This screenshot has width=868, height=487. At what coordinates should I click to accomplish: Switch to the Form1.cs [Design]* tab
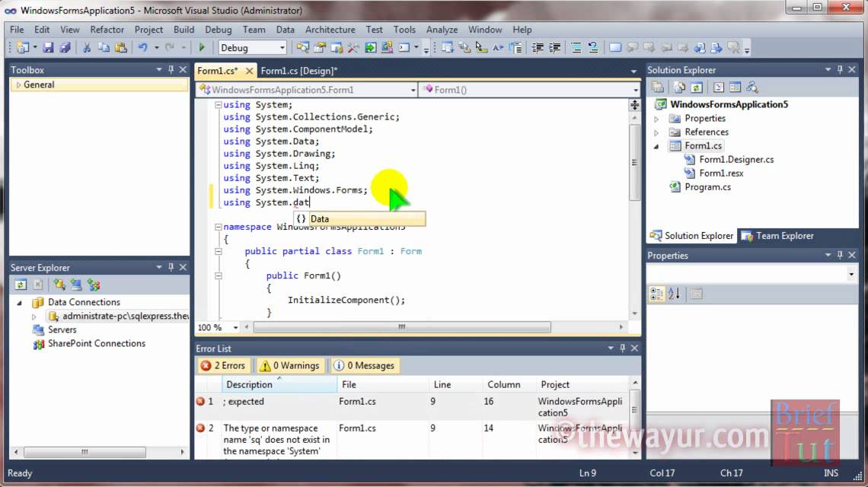point(299,71)
